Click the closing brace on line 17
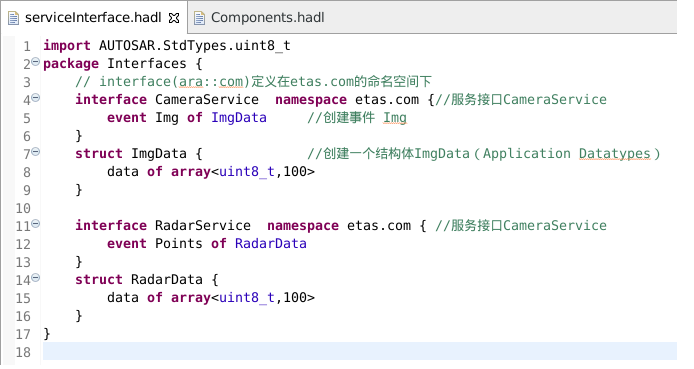The image size is (694, 369). [46, 334]
